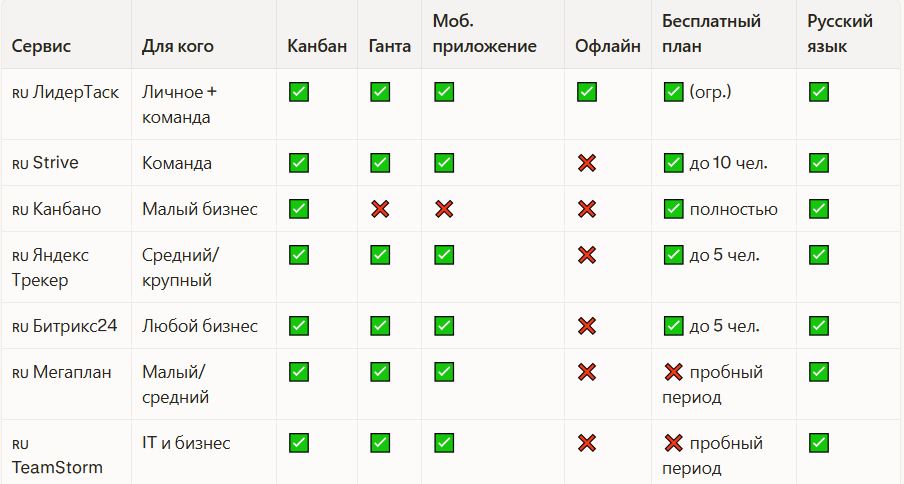Click the Русский язык checkmark for Битрикс24

coord(818,326)
